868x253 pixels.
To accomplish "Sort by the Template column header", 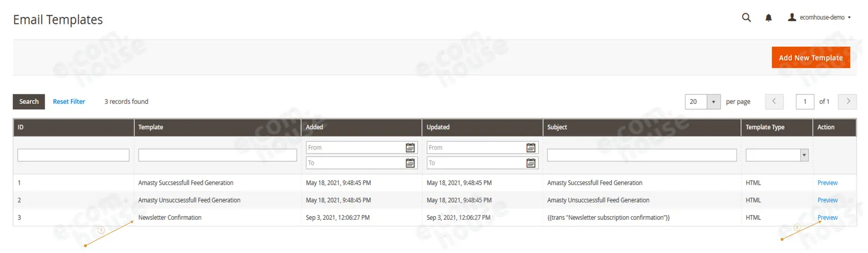I will [150, 127].
